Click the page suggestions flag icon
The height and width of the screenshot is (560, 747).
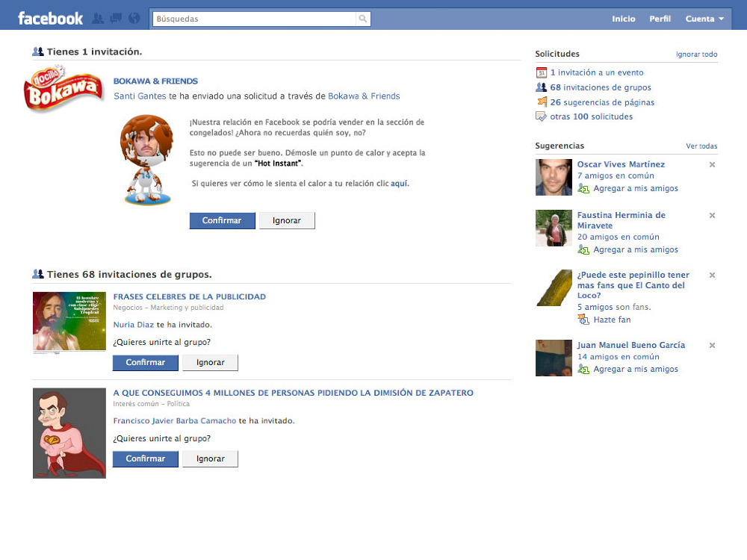click(x=542, y=102)
